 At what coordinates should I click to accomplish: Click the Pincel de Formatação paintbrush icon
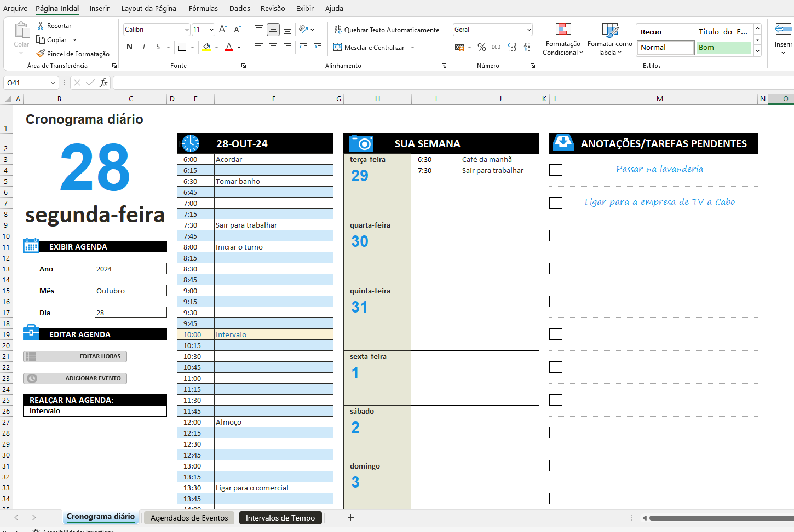[41, 54]
